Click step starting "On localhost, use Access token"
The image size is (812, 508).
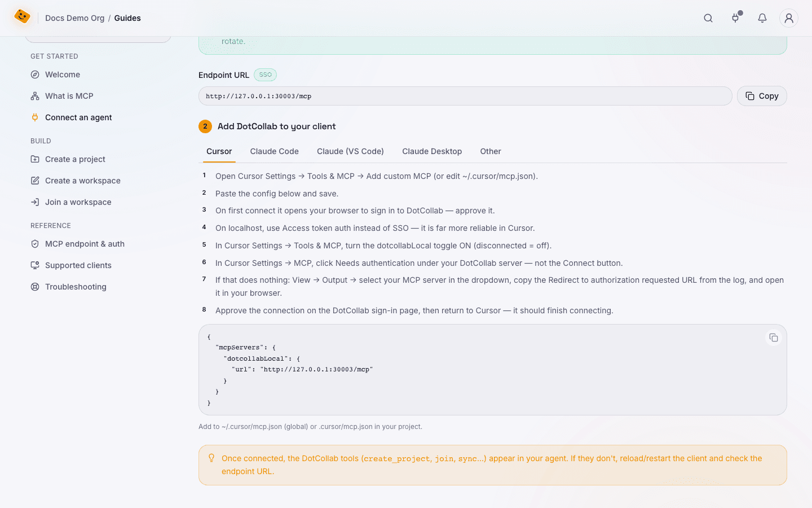[375, 228]
